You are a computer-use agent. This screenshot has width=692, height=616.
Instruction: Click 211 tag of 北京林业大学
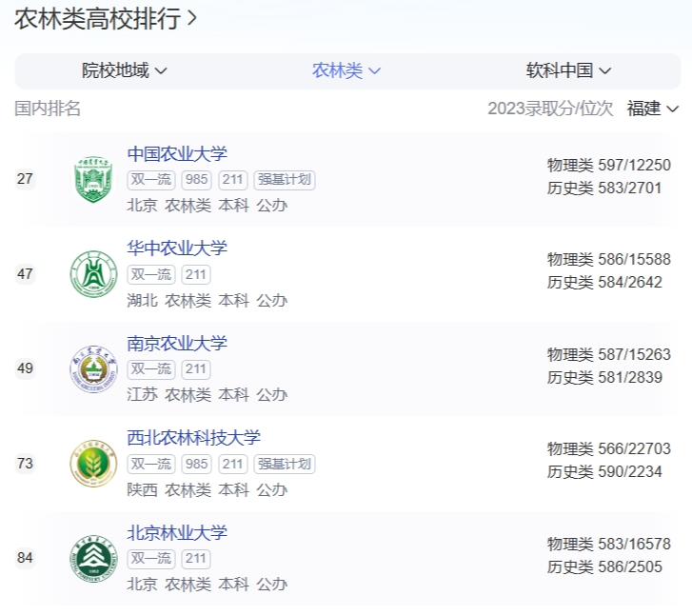point(196,559)
